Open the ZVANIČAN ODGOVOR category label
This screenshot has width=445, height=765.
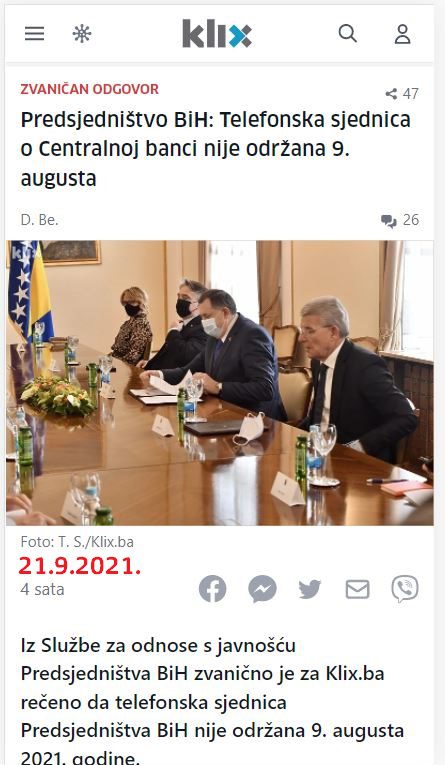[90, 89]
